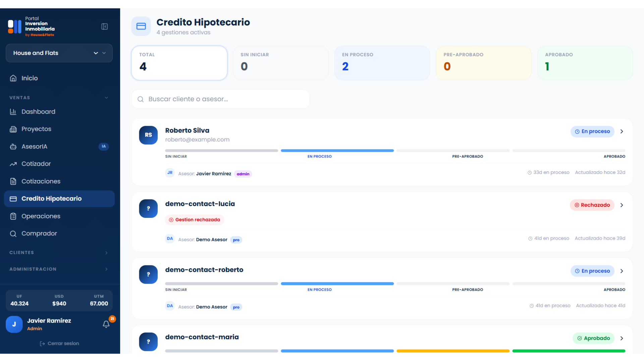The image size is (644, 362).
Task: Go to Inicio home page
Action: [30, 78]
